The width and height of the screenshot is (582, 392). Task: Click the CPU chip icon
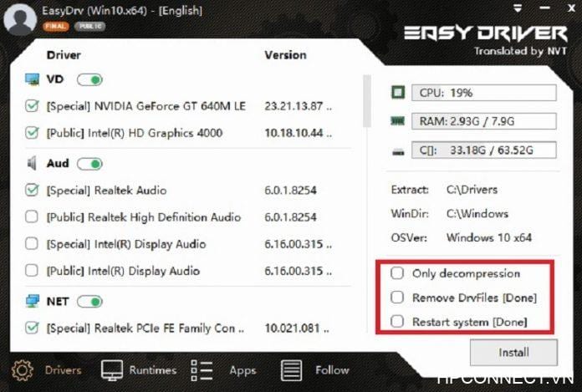click(x=398, y=92)
